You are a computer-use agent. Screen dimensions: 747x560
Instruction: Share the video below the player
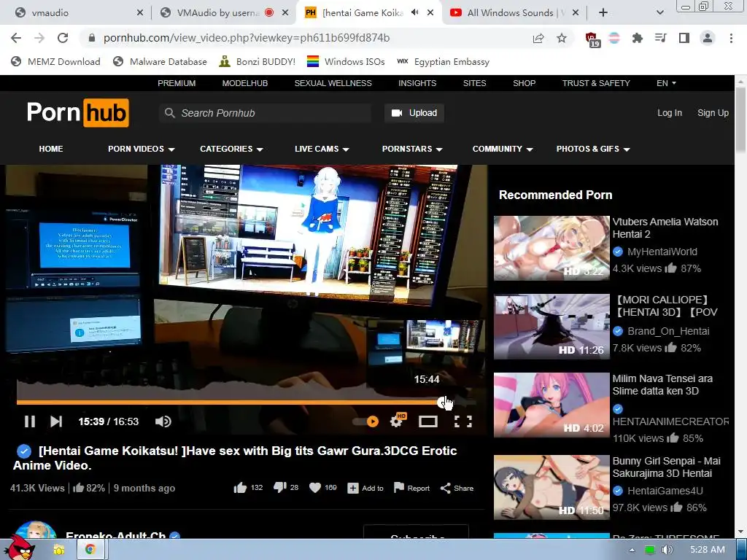[457, 488]
